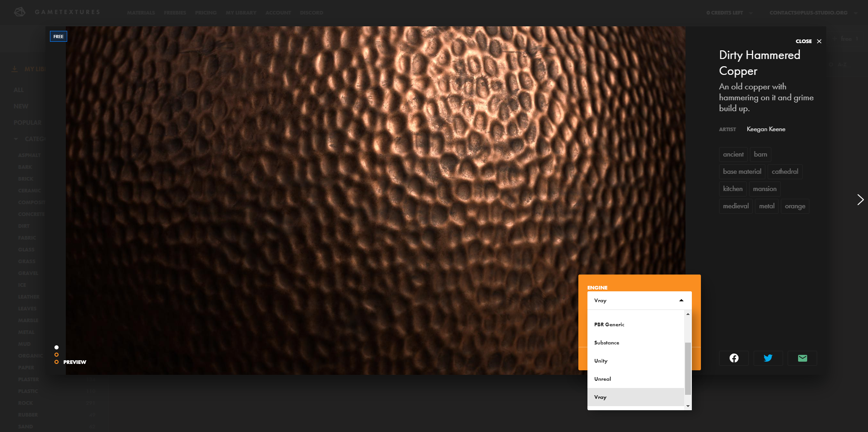Click the medieval tag
This screenshot has width=868, height=432.
pyautogui.click(x=736, y=206)
